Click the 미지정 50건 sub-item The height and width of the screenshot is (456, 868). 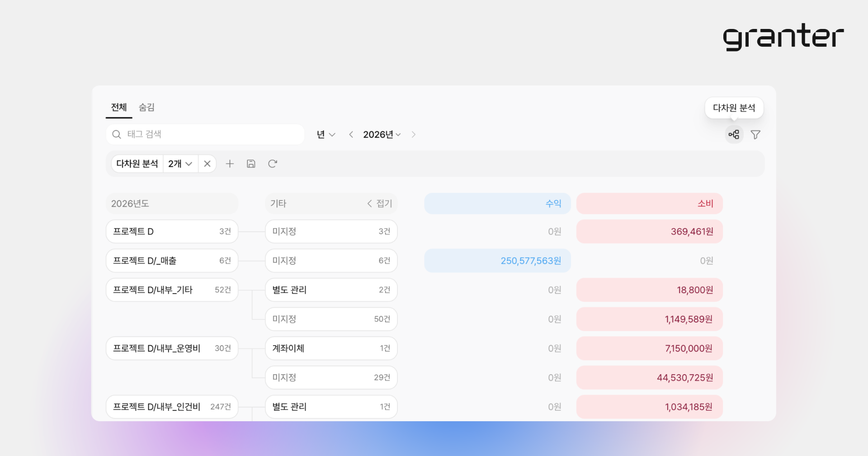pos(331,319)
